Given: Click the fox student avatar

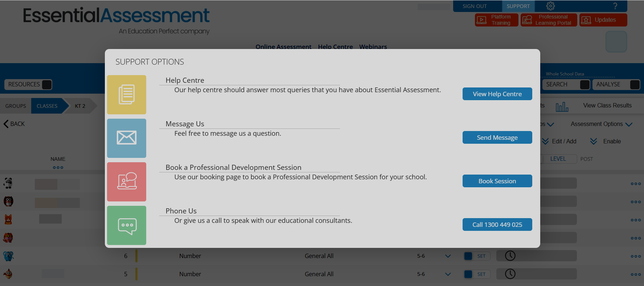Looking at the screenshot, I should coord(8,220).
